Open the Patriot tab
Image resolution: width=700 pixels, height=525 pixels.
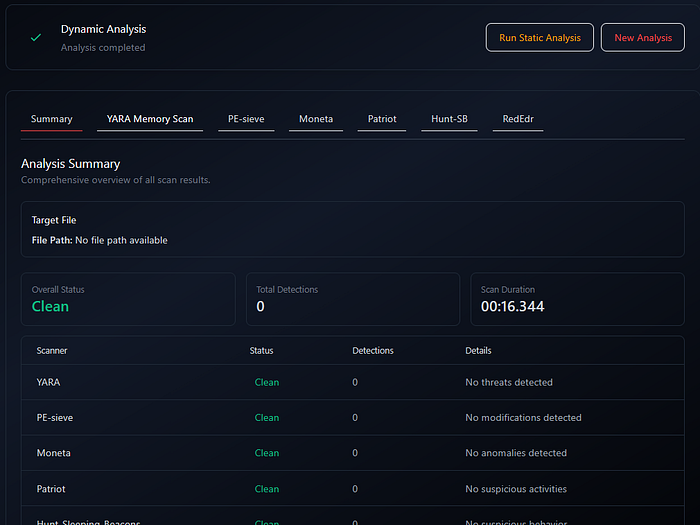382,119
